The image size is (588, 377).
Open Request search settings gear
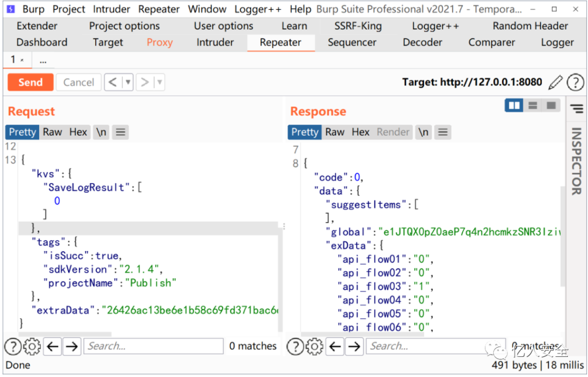[x=32, y=346]
